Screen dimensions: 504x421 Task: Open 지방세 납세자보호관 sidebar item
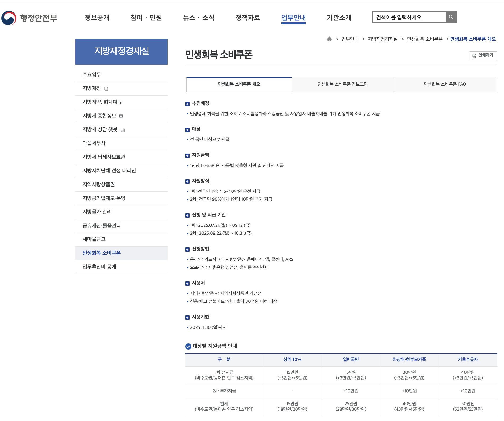point(121,157)
